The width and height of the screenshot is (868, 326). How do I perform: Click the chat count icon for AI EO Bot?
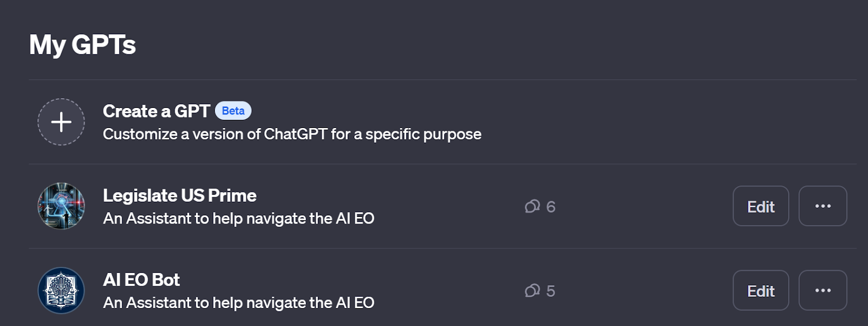pyautogui.click(x=532, y=291)
